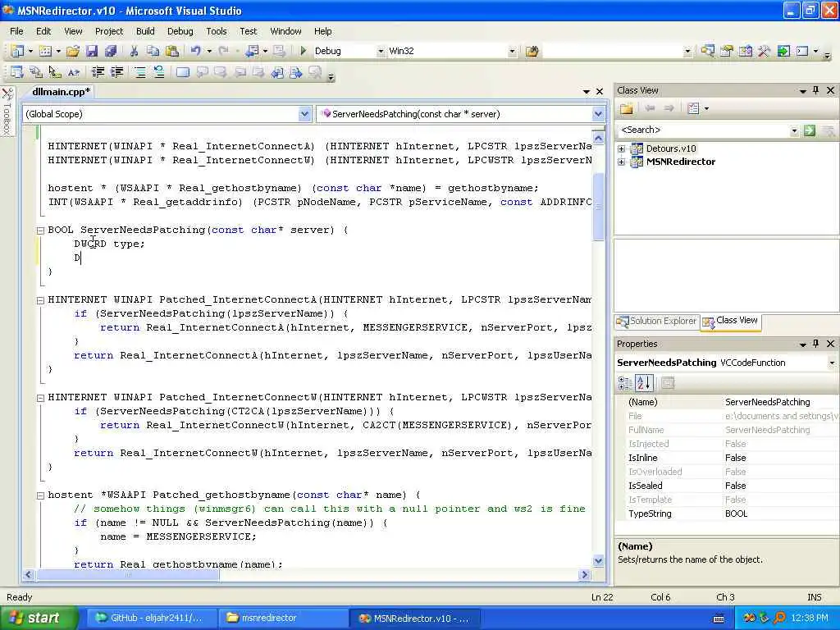840x630 pixels.
Task: Switch to the Class View tab
Action: [x=731, y=321]
